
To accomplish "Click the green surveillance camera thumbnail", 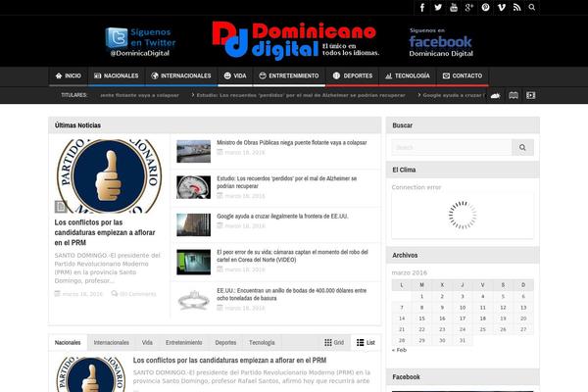I will pyautogui.click(x=193, y=262).
